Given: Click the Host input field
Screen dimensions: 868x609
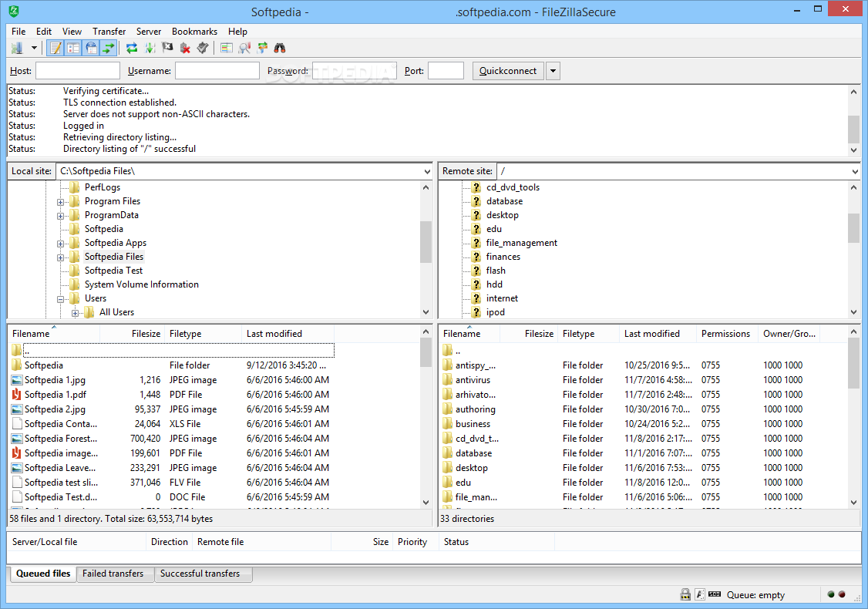Looking at the screenshot, I should [78, 71].
